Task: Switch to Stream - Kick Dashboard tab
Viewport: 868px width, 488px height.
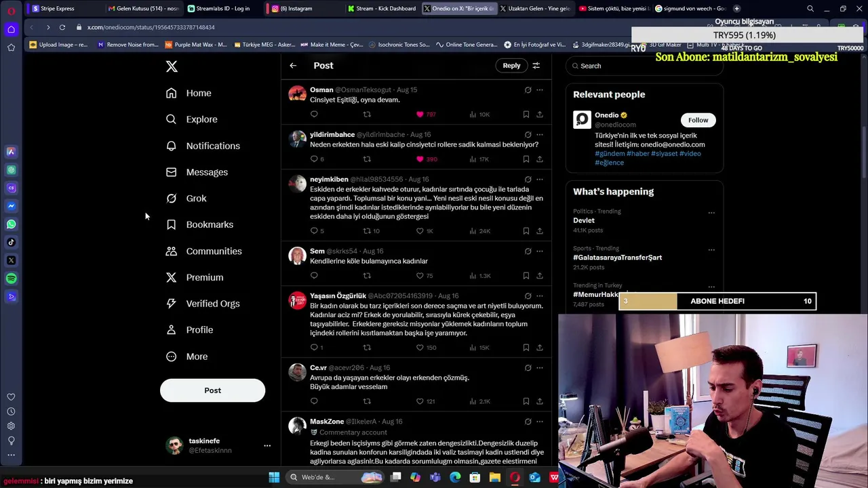Action: [x=382, y=8]
